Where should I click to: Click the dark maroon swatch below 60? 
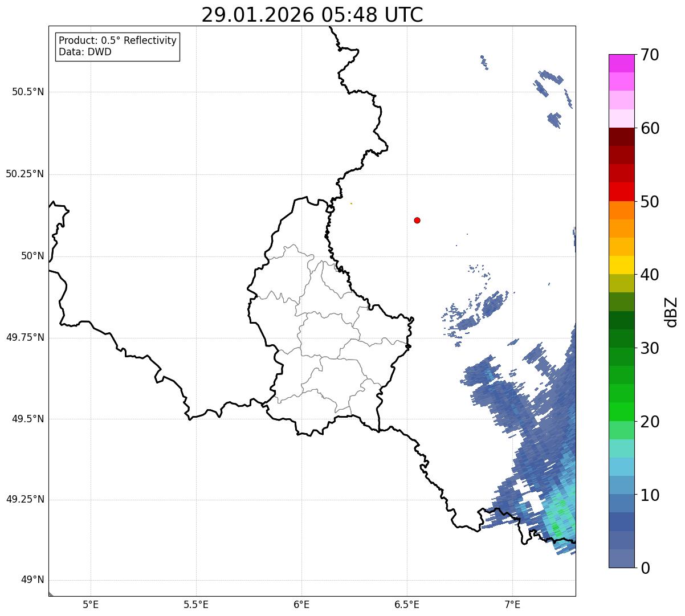(x=621, y=137)
